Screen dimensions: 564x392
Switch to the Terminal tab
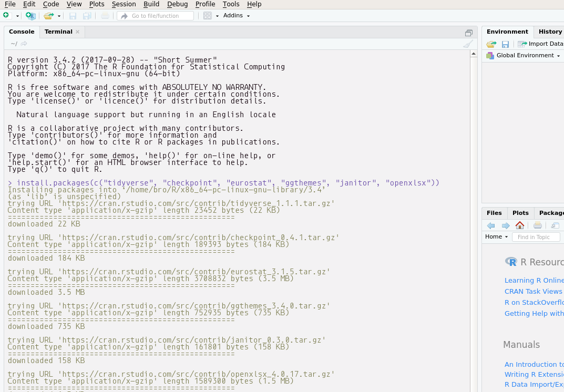(x=58, y=32)
